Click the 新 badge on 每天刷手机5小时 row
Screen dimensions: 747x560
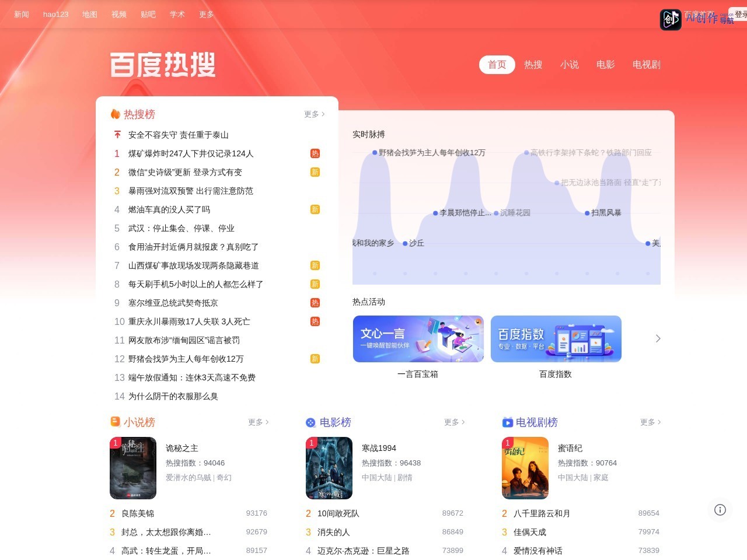tap(315, 284)
